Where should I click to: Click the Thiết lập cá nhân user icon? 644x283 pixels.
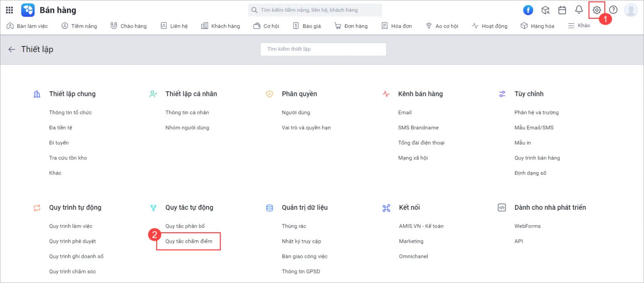click(153, 94)
